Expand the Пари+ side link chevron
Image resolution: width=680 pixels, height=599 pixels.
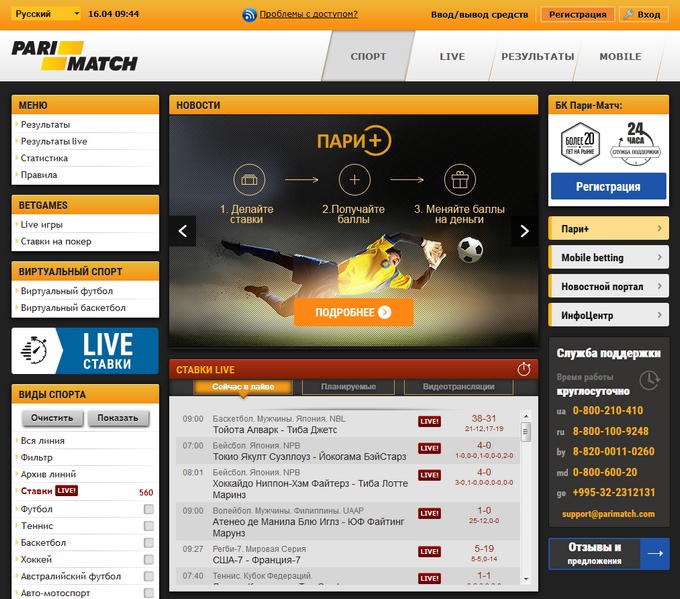659,228
